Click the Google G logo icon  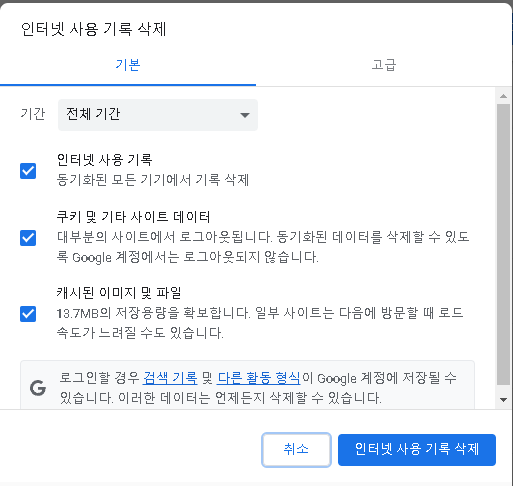[x=38, y=388]
